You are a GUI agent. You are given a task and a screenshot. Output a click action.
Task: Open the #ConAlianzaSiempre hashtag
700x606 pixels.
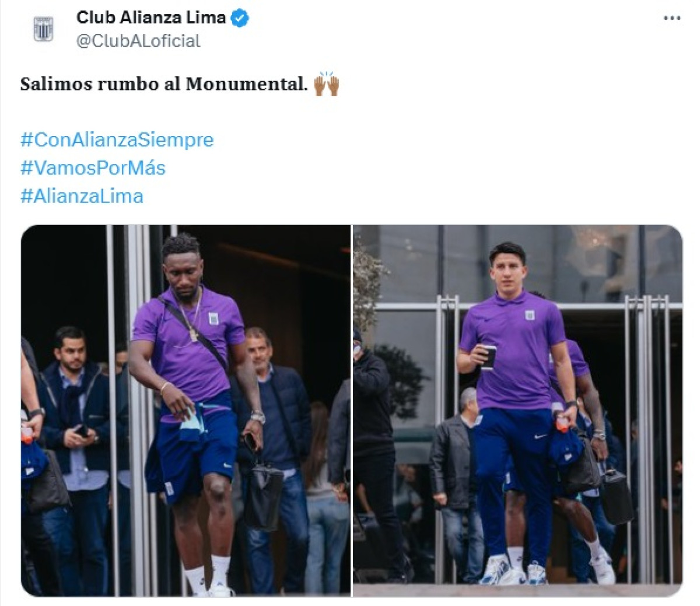click(x=117, y=140)
